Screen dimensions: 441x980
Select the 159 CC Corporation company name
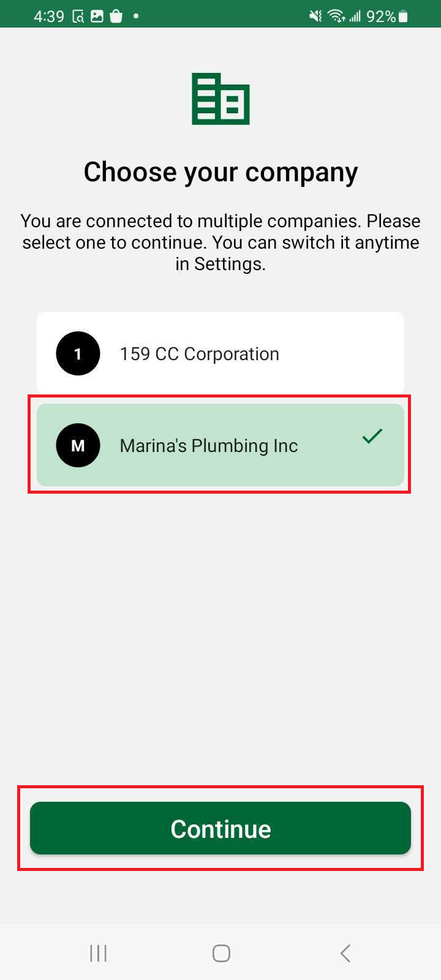coord(199,354)
